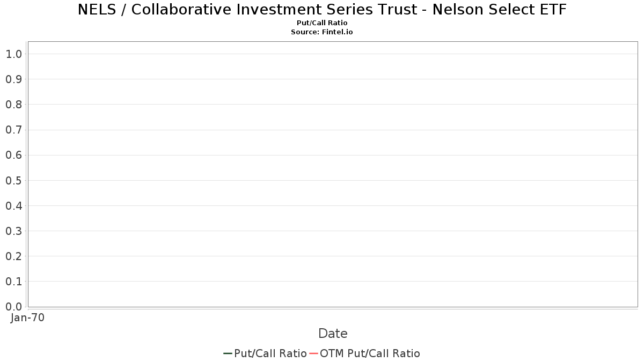Screen dimensions: 644x362
Task: Click the Jan-70 x-axis tick label
Action: [27, 317]
